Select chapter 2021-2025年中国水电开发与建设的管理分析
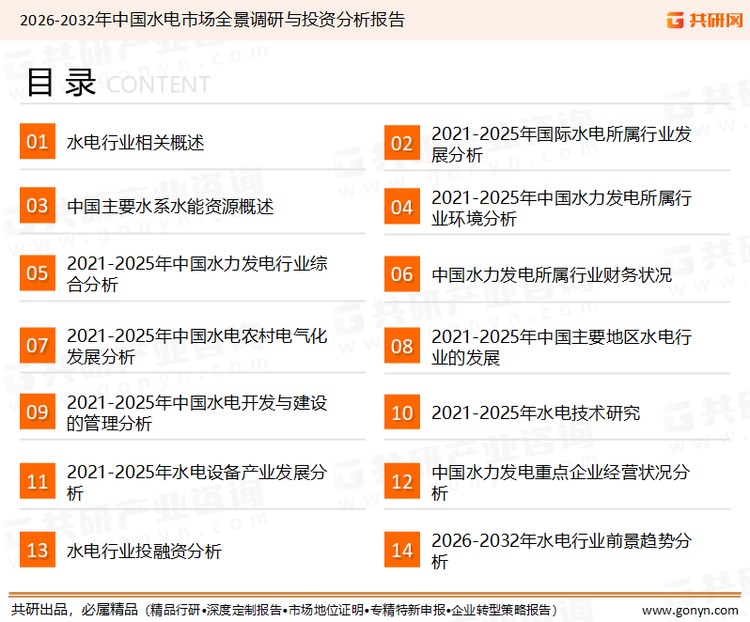 pos(197,412)
